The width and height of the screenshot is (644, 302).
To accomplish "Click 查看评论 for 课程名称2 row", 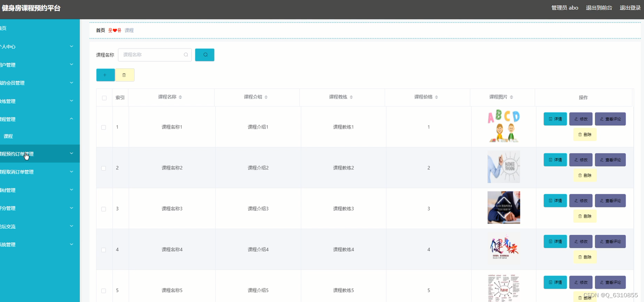I will point(610,160).
